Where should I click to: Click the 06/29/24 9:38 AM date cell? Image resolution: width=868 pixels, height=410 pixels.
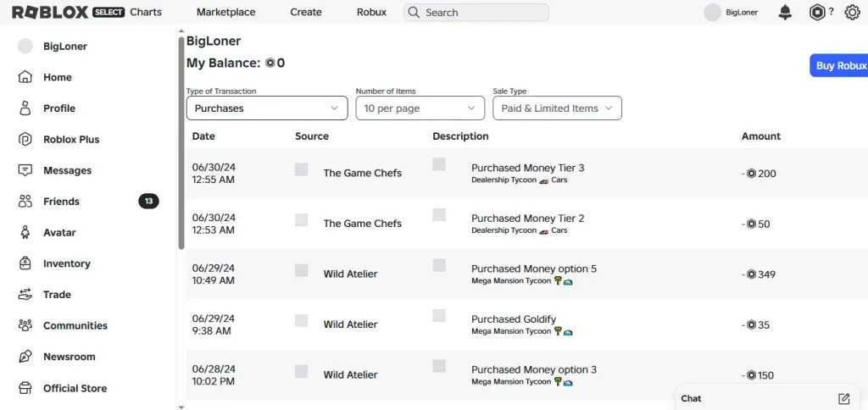213,324
